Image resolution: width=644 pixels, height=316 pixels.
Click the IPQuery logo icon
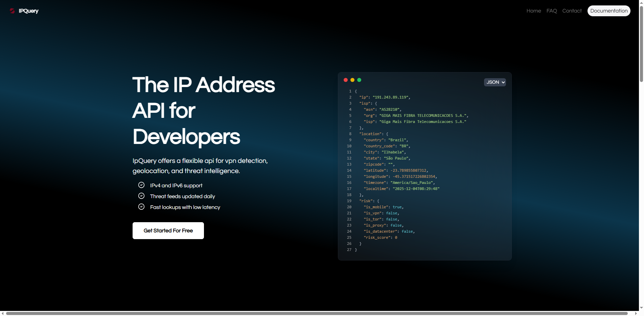point(12,10)
